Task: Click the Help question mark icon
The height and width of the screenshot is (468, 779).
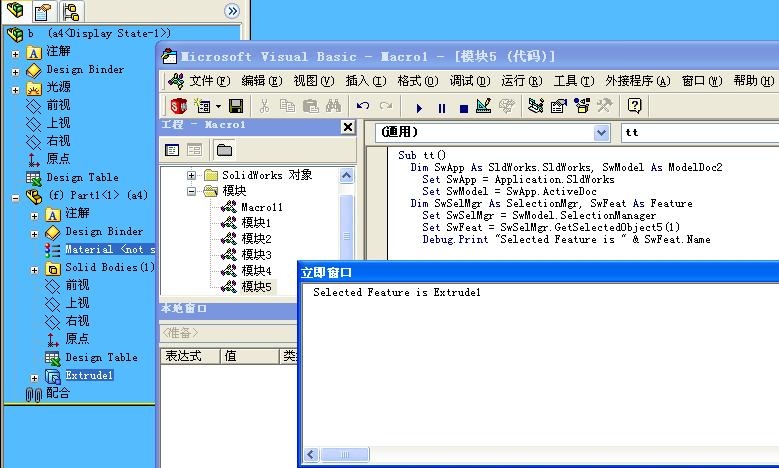Action: (634, 106)
